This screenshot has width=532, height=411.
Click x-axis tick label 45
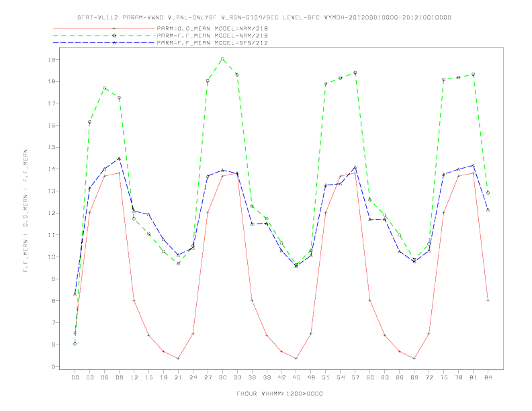point(296,377)
